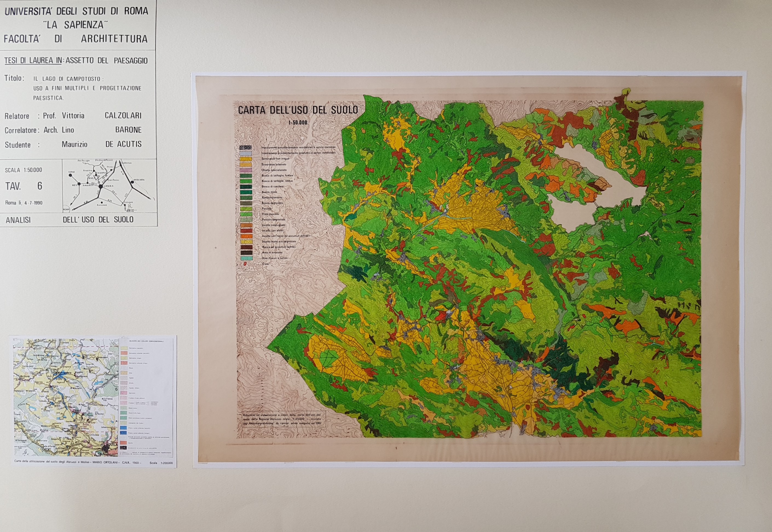Click the hatched residential settlements legend symbol
Screen dimensions: 772x532
pyautogui.click(x=245, y=147)
